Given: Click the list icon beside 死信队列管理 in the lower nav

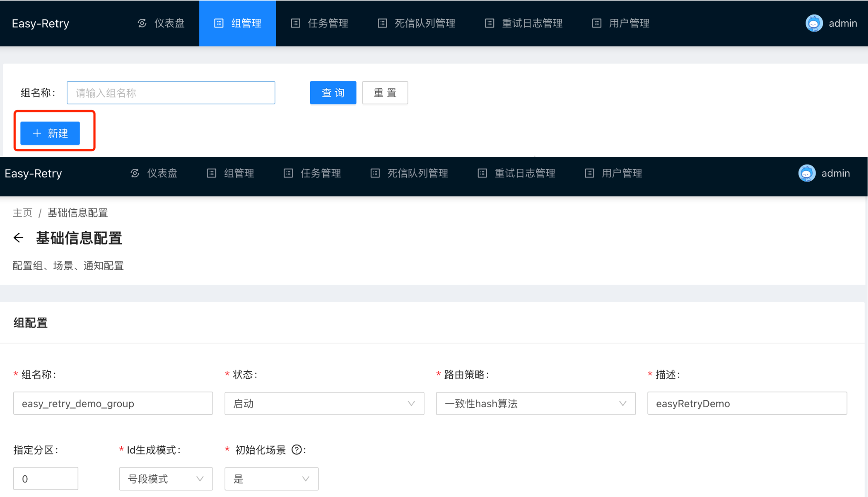Looking at the screenshot, I should [x=375, y=173].
